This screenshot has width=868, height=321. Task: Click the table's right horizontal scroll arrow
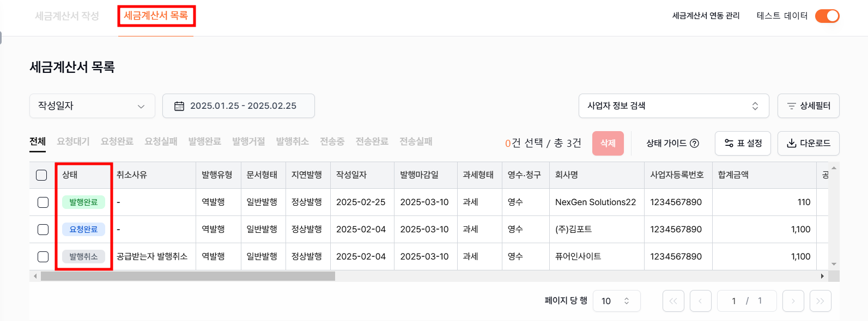[x=822, y=276]
